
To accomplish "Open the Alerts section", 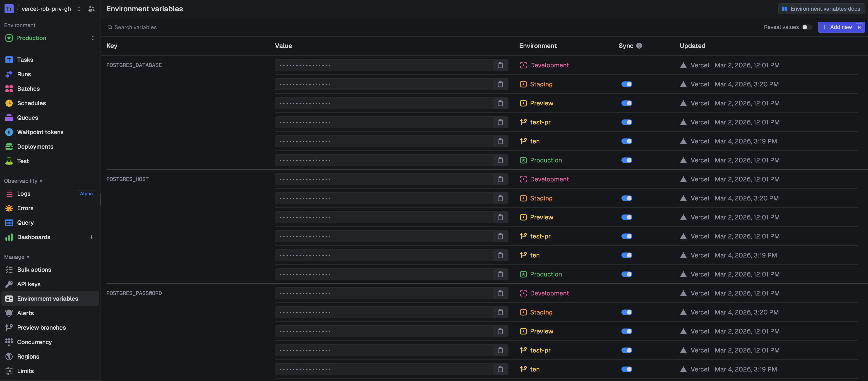I will [25, 313].
